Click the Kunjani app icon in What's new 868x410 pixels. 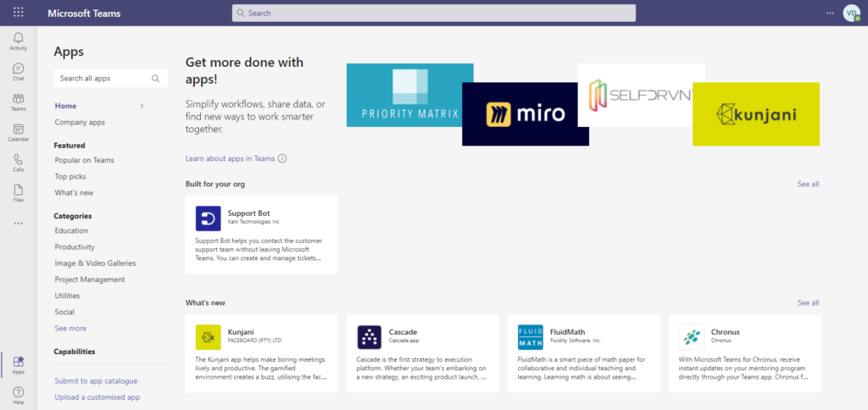coord(209,337)
